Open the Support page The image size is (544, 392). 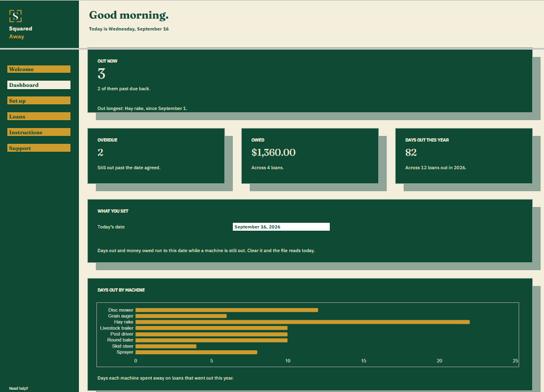39,148
